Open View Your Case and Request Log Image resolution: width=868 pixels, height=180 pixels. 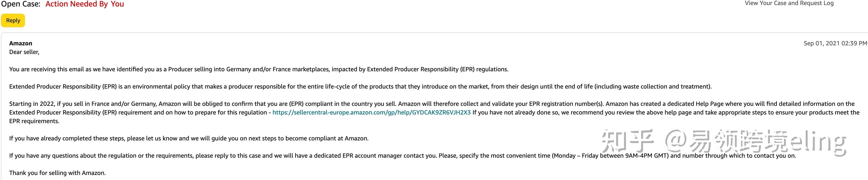789,3
